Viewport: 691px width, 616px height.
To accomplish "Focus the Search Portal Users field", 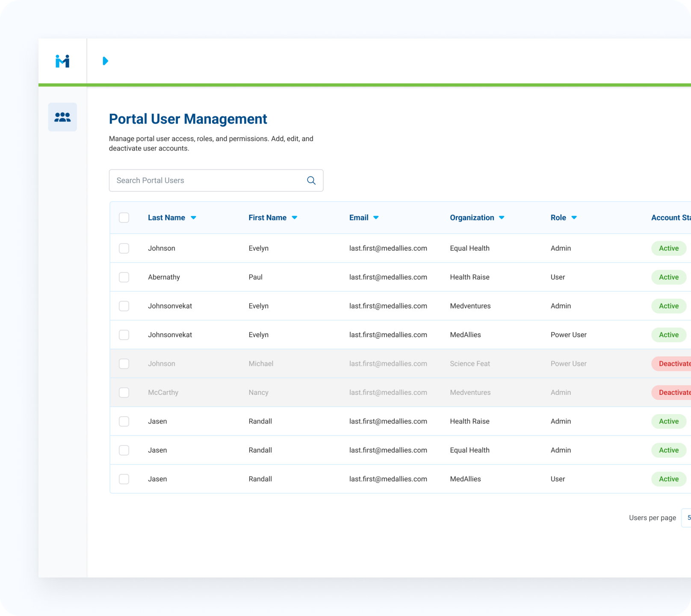I will click(x=207, y=181).
